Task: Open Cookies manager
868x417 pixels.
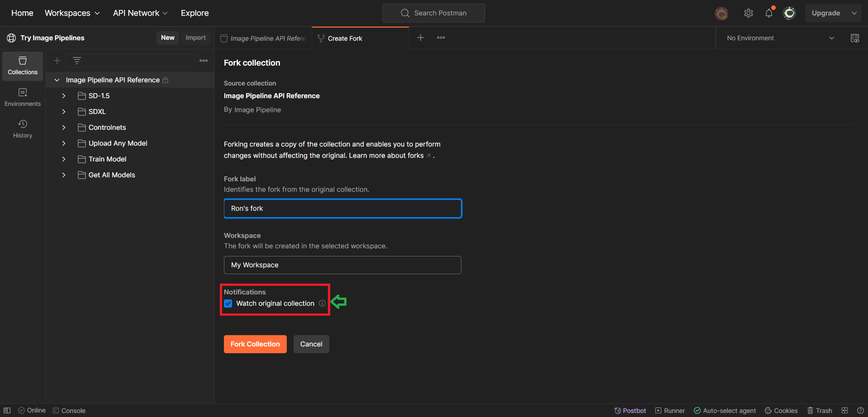Action: [x=781, y=410]
